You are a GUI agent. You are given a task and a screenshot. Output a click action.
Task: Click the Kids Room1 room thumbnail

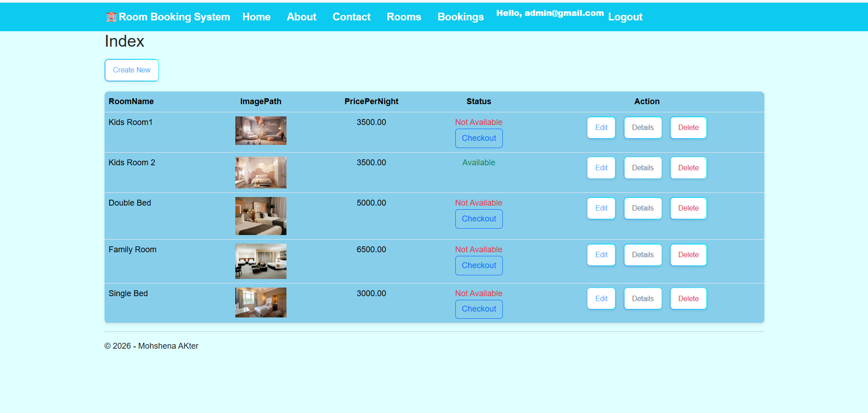pyautogui.click(x=261, y=130)
